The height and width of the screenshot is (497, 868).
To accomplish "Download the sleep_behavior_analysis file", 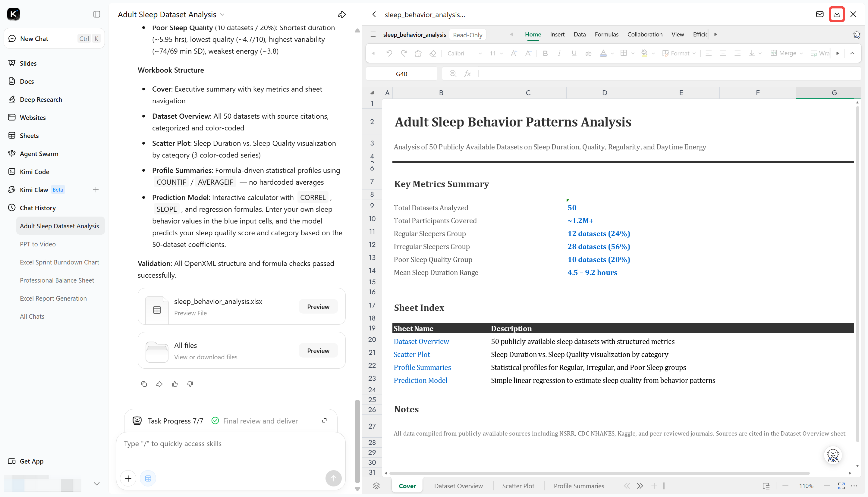I will coord(837,14).
